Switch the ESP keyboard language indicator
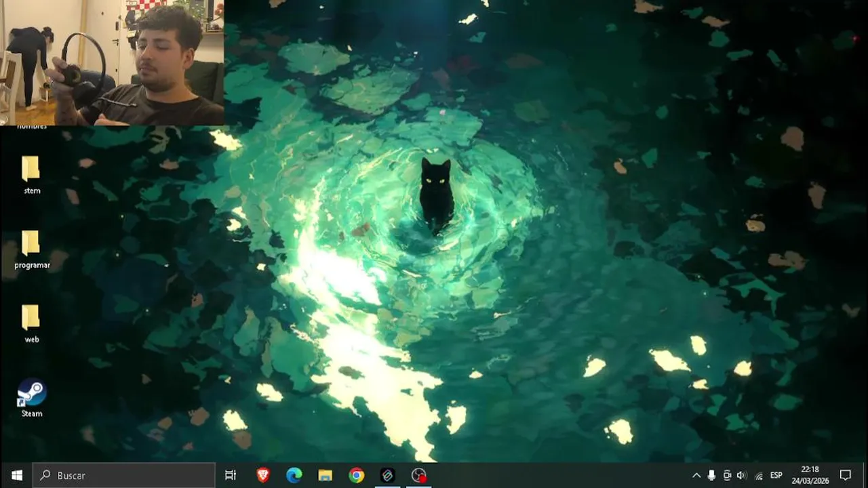Image resolution: width=868 pixels, height=488 pixels. tap(776, 475)
